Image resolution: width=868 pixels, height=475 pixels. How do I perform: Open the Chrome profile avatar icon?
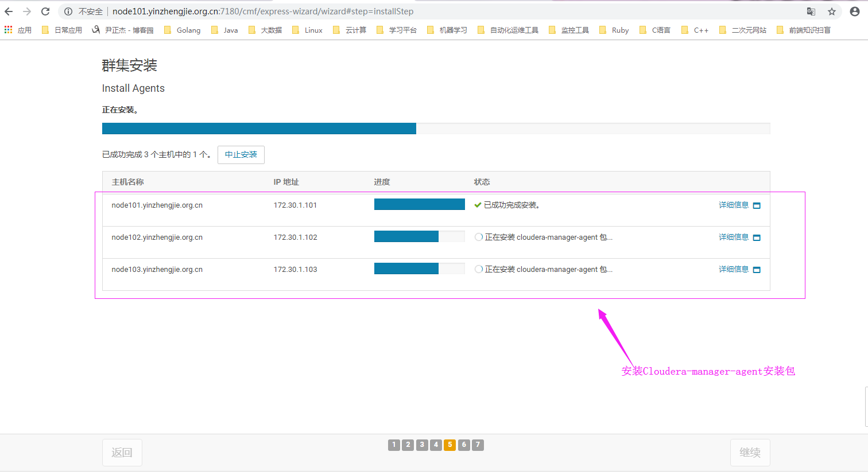tap(855, 11)
